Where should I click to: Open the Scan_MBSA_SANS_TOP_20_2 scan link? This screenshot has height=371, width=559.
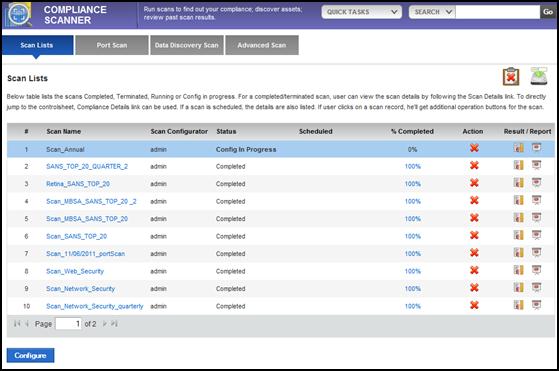click(x=91, y=201)
